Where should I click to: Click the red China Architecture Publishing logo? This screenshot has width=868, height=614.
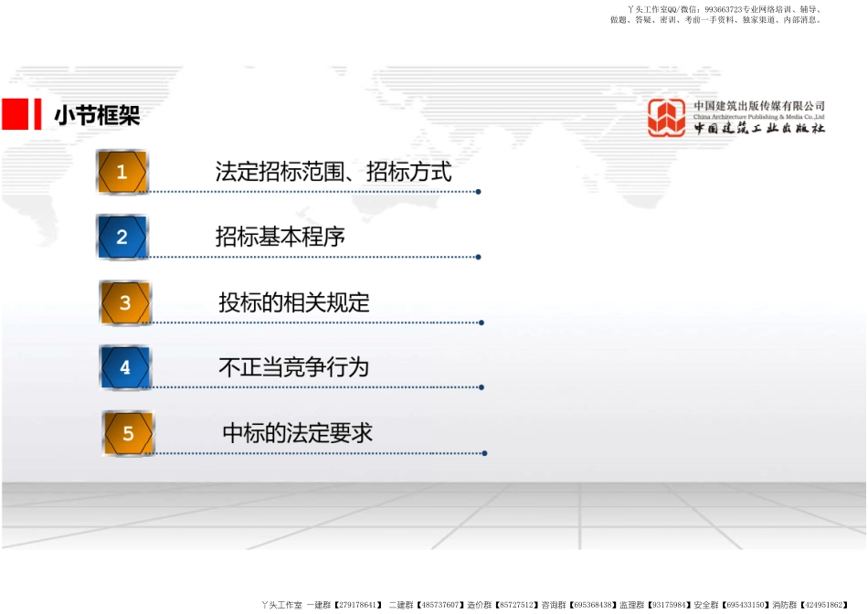pos(666,117)
